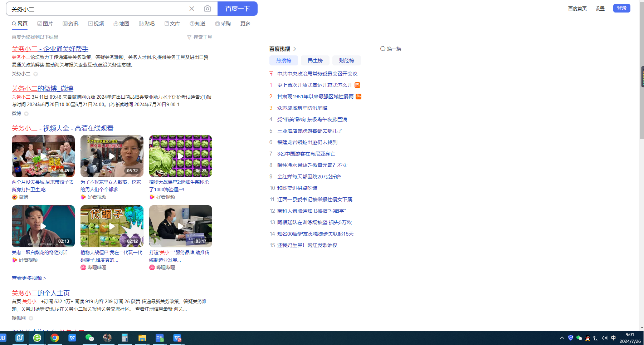This screenshot has height=345, width=644.
Task: Open hot item 和陈奕迅拼桌吃饭
Action: pos(297,188)
